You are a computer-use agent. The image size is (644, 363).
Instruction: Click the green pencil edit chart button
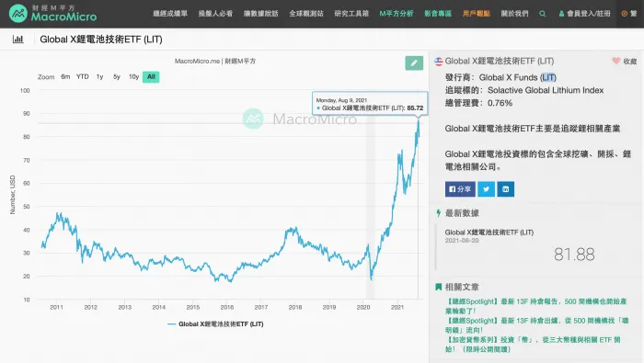click(414, 62)
